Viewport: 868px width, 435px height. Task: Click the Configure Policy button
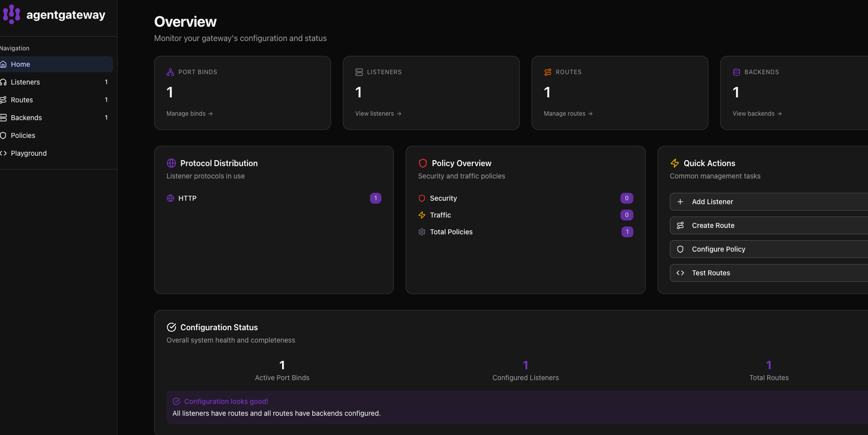[769, 249]
